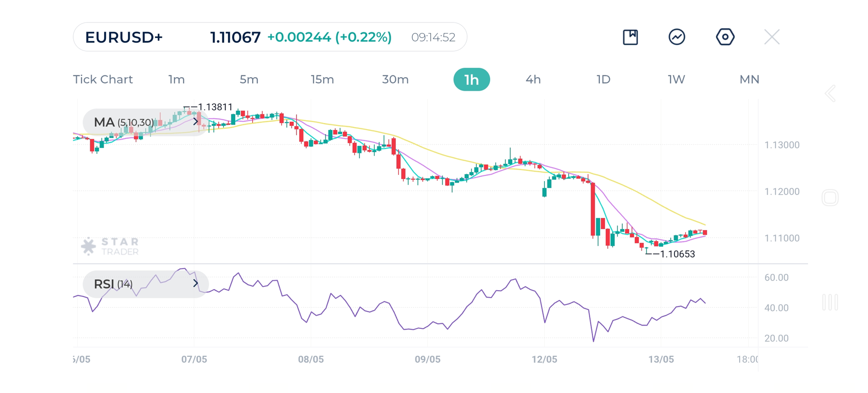Expand MA (5,10,30) indicator settings
This screenshot has width=868, height=393.
[196, 122]
